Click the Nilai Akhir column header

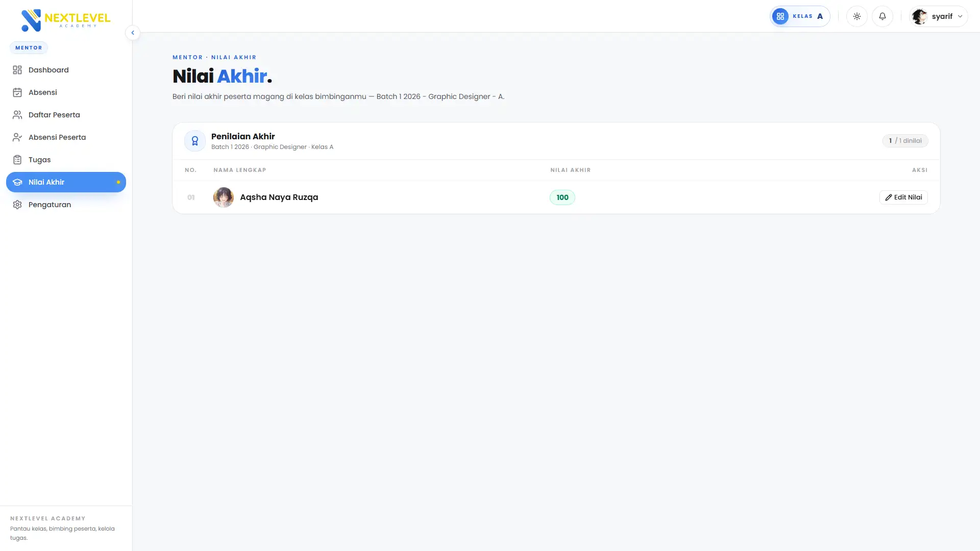(x=571, y=170)
